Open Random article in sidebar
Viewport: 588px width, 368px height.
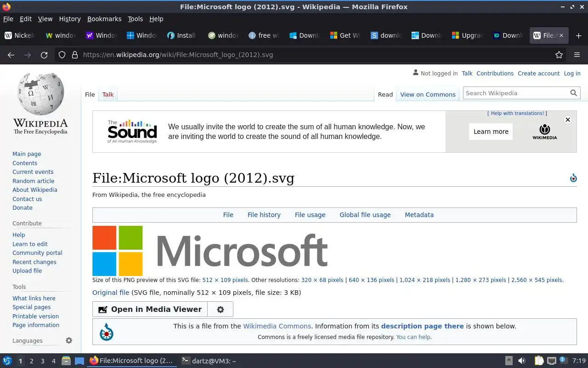pos(33,181)
